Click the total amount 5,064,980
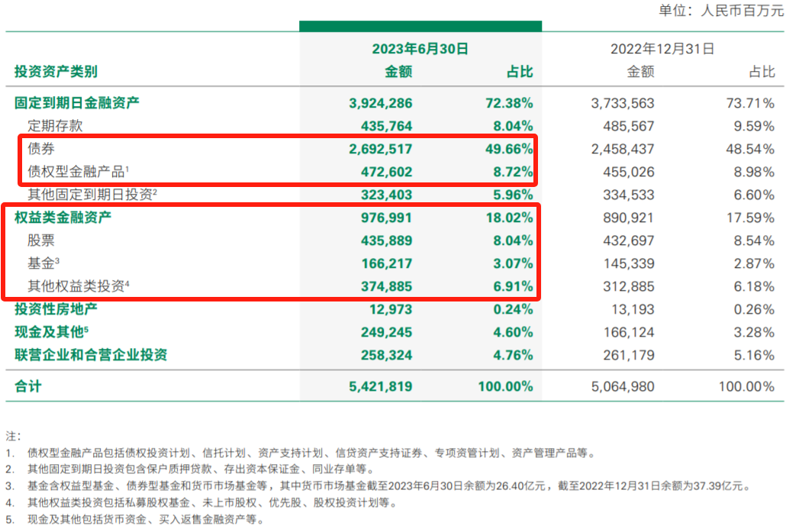Image resolution: width=786 pixels, height=532 pixels. tap(623, 386)
